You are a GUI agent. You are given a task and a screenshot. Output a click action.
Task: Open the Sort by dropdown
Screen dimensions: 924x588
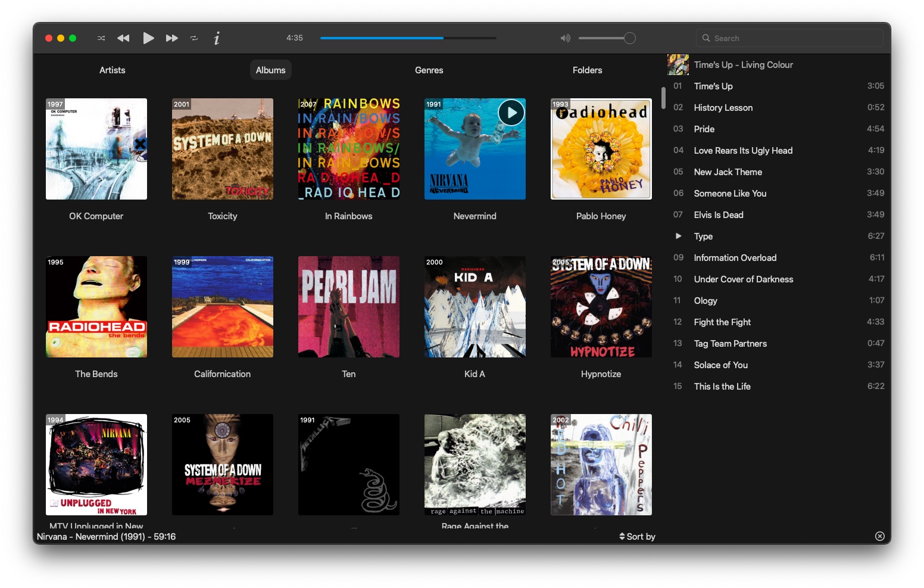(x=637, y=536)
